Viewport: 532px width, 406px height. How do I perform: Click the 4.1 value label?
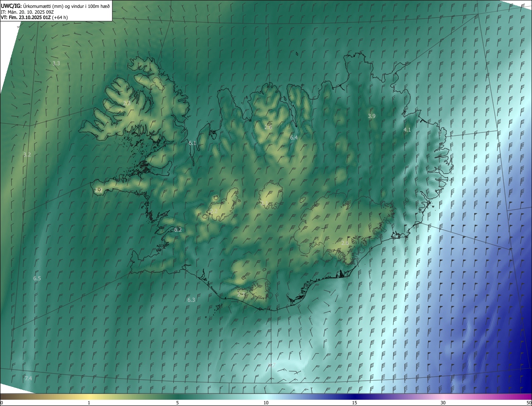[407, 130]
